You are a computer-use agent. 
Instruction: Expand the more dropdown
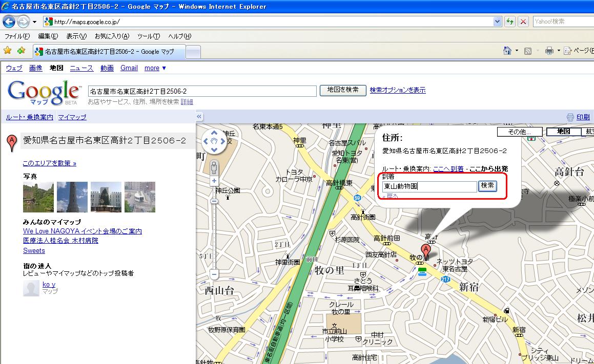coord(155,68)
